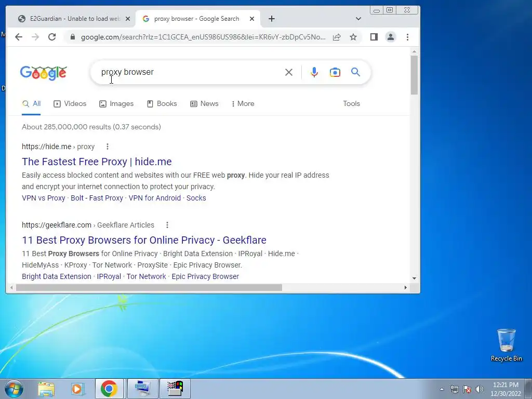The image size is (532, 399).
Task: Open a new tab with the plus button
Action: click(271, 19)
